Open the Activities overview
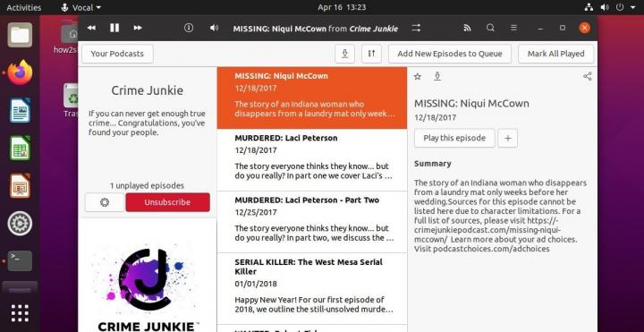This screenshot has width=644, height=332. coord(24,7)
